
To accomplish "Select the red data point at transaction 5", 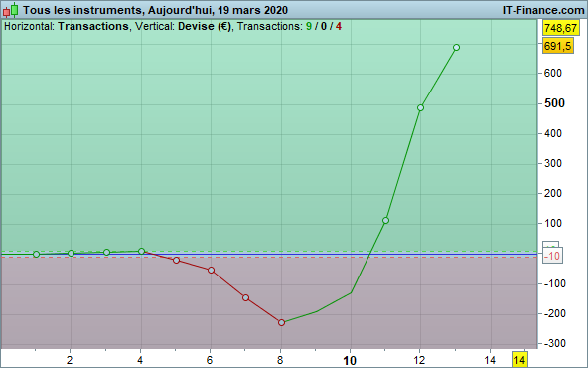I will [x=176, y=260].
